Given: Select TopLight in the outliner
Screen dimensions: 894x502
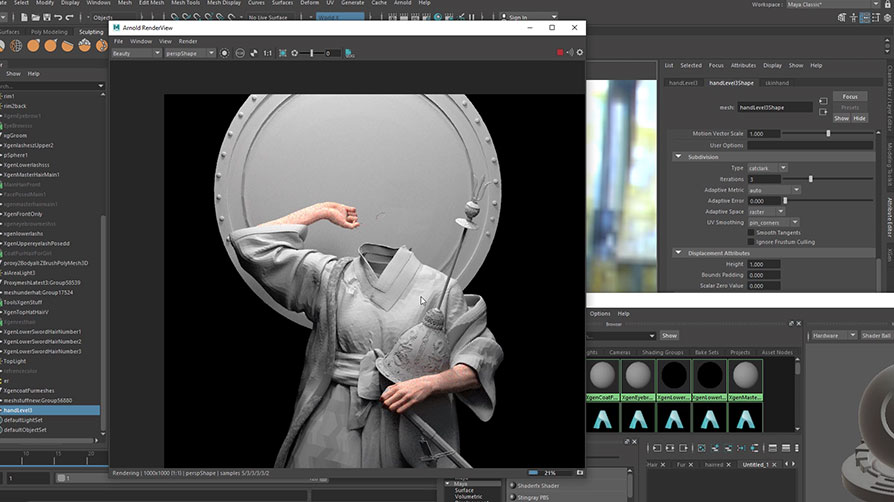Looking at the screenshot, I should pos(15,361).
